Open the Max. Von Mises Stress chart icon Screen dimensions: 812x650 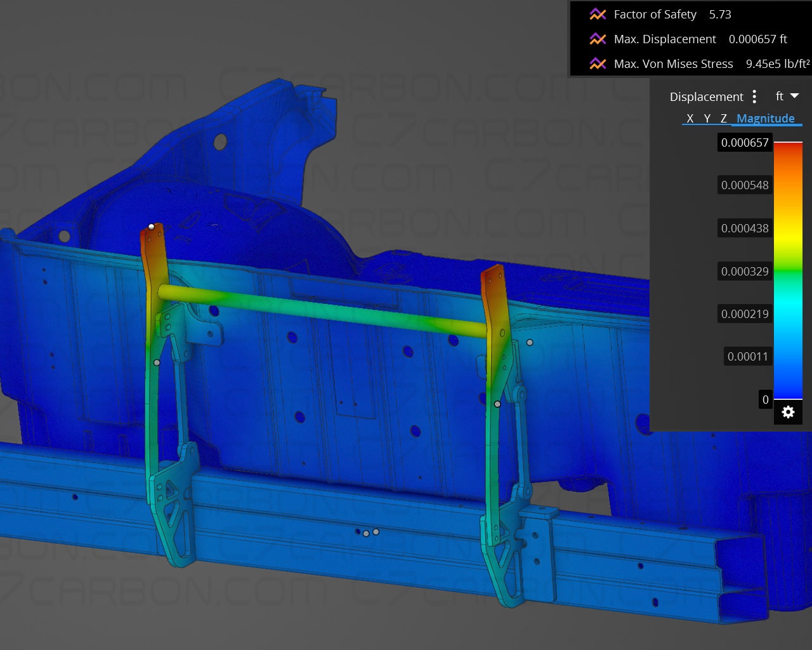[x=597, y=63]
